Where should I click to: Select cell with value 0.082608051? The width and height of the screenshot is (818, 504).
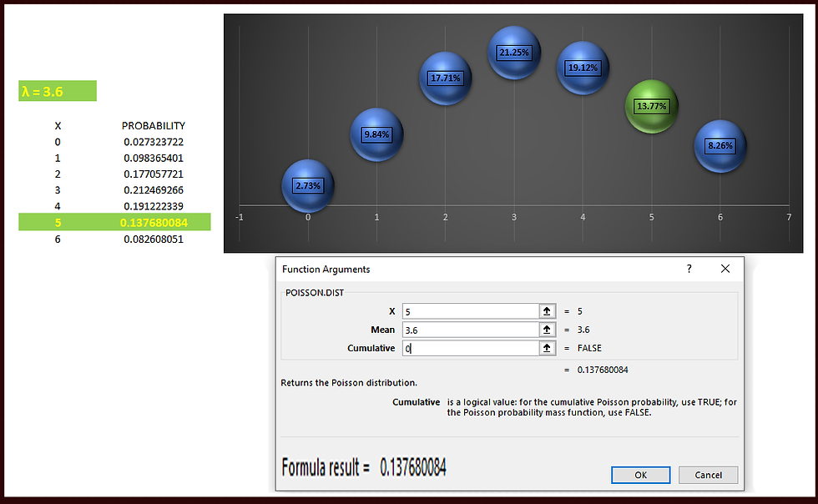tap(154, 239)
